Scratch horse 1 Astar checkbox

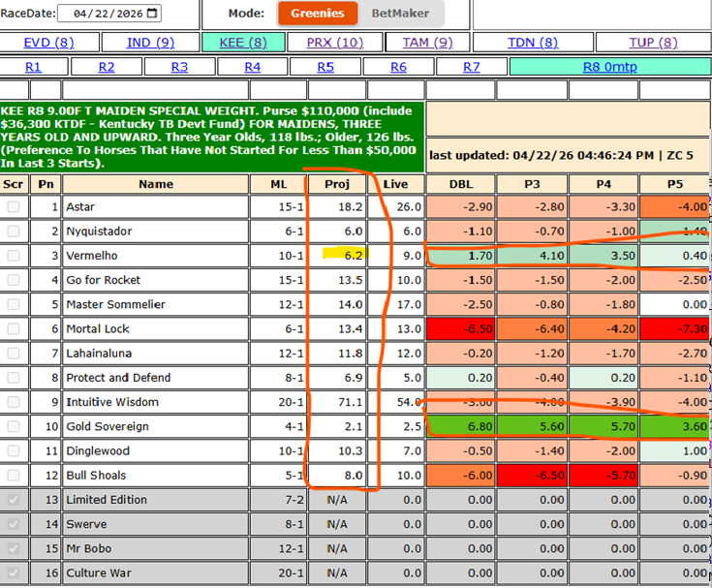click(14, 207)
